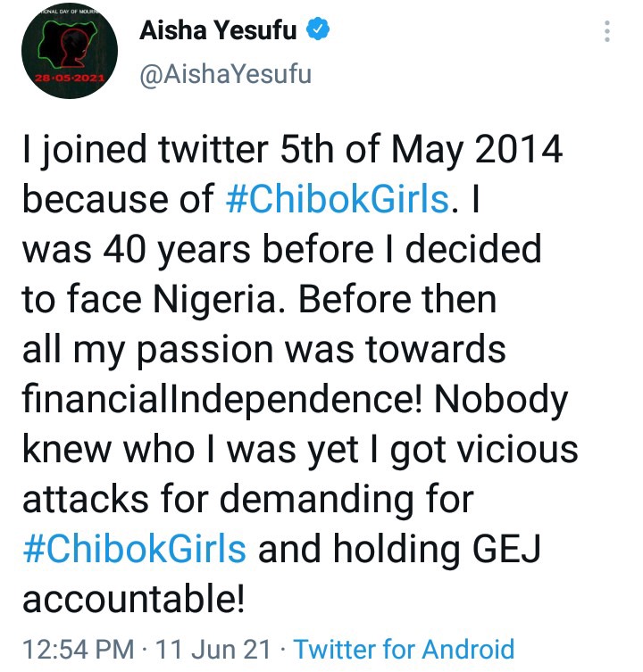Click the blue verified badge icon
The image size is (643, 672).
pyautogui.click(x=317, y=29)
